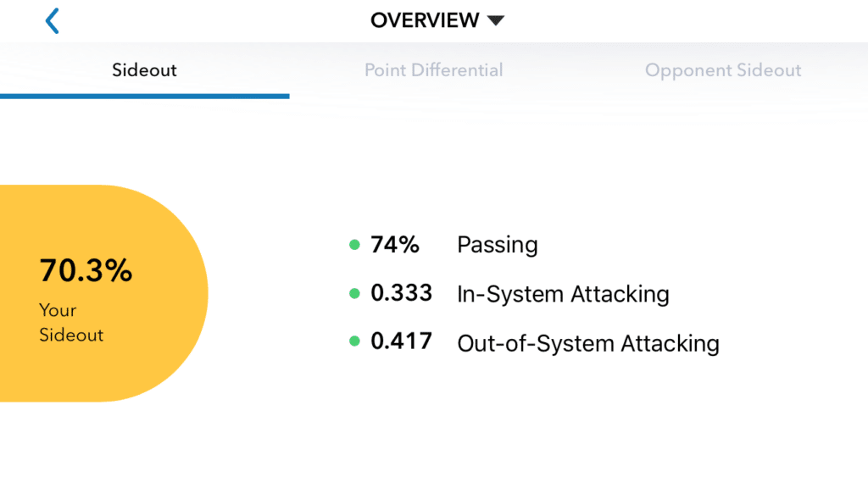868x488 pixels.
Task: Open the Out-of-System Attacking stat details
Action: pos(588,343)
